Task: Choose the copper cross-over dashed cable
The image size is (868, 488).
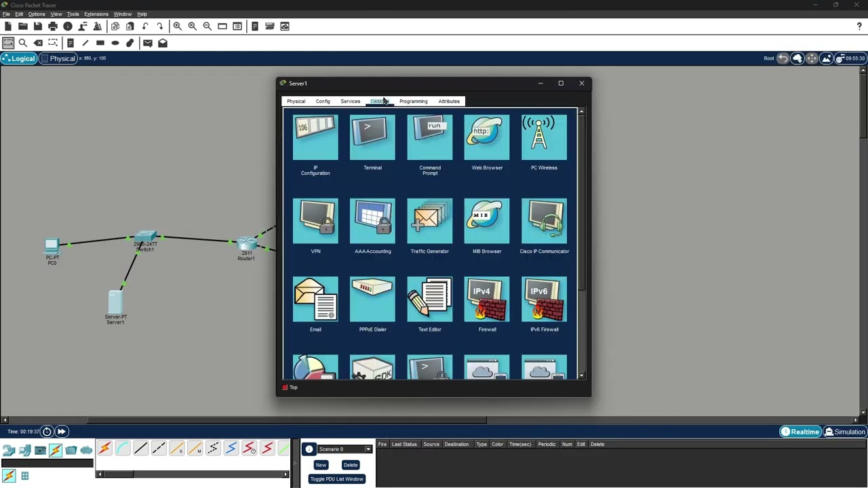Action: pos(159,448)
